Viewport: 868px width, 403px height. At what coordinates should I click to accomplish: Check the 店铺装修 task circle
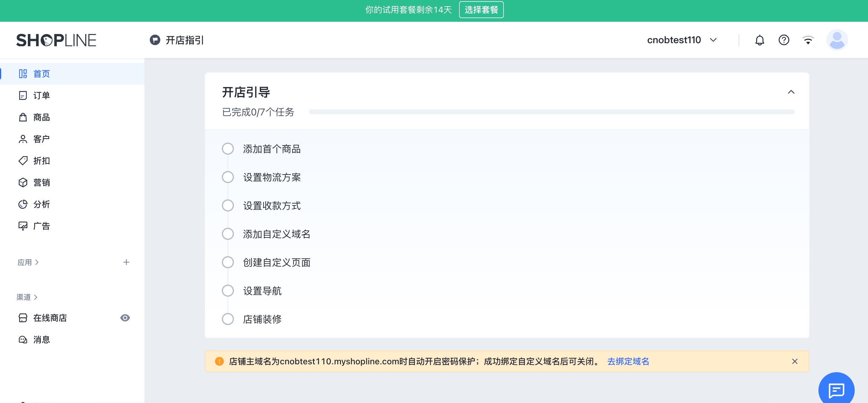tap(228, 319)
